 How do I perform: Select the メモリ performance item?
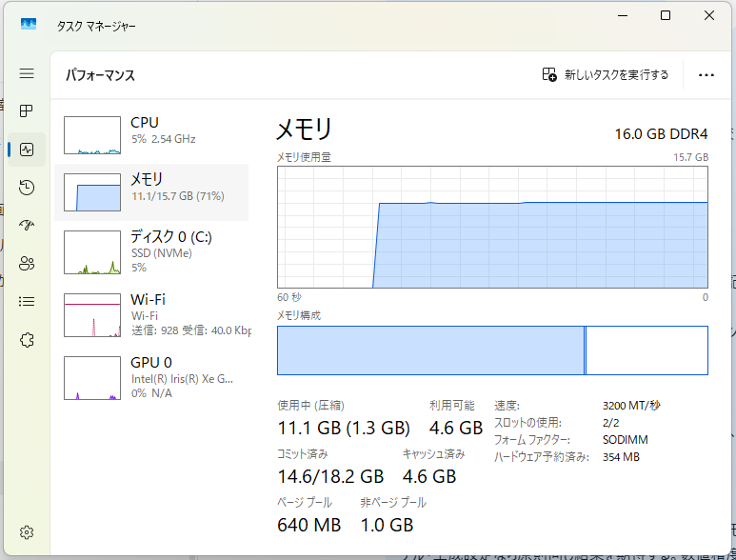pos(151,192)
